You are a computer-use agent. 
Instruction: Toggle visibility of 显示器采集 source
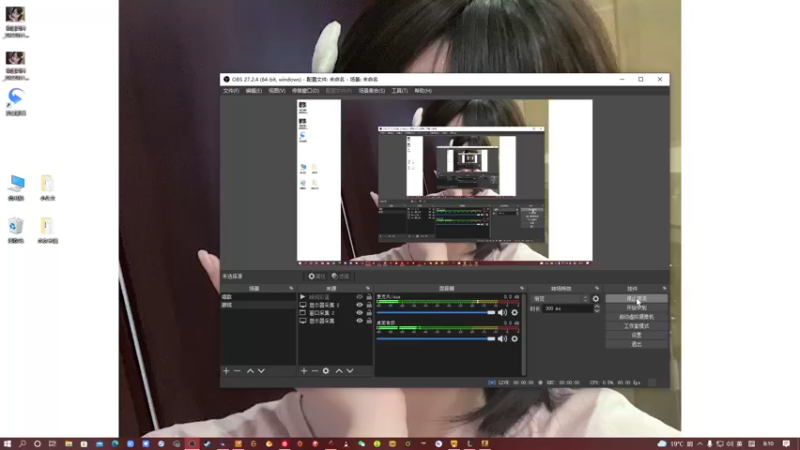(359, 321)
